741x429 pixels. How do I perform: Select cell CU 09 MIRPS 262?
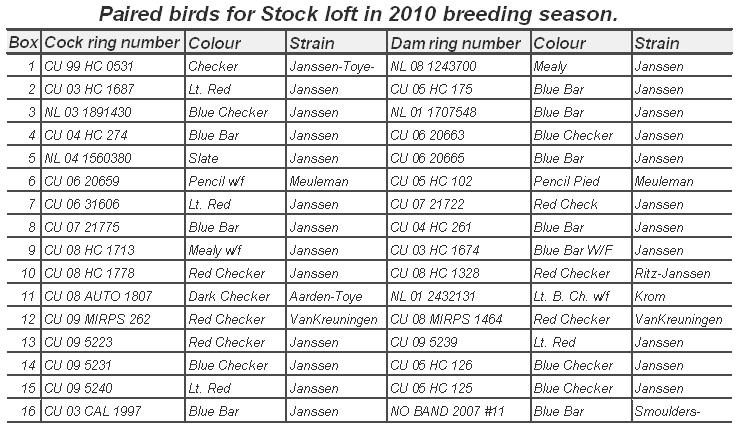(112, 319)
